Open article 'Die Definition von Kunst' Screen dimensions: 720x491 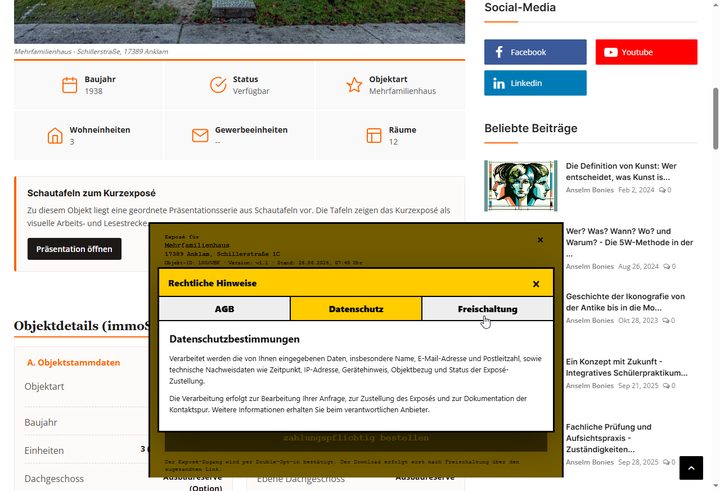[x=621, y=171]
